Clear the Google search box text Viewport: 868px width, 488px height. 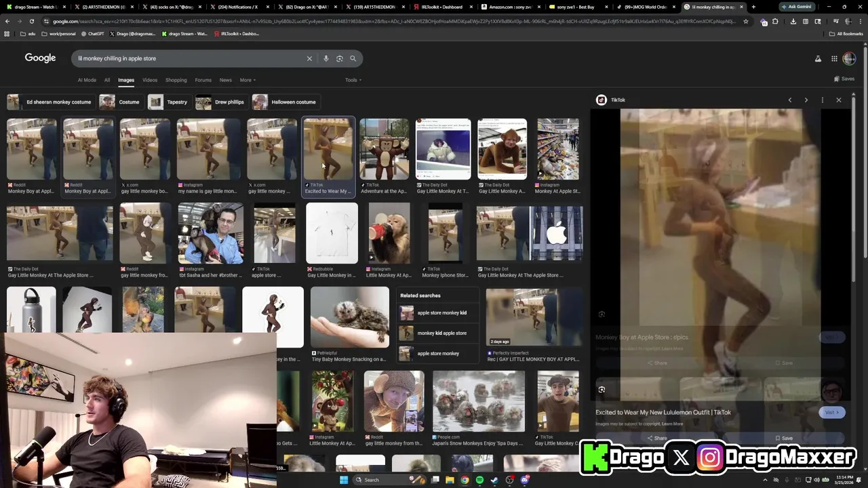(x=309, y=58)
